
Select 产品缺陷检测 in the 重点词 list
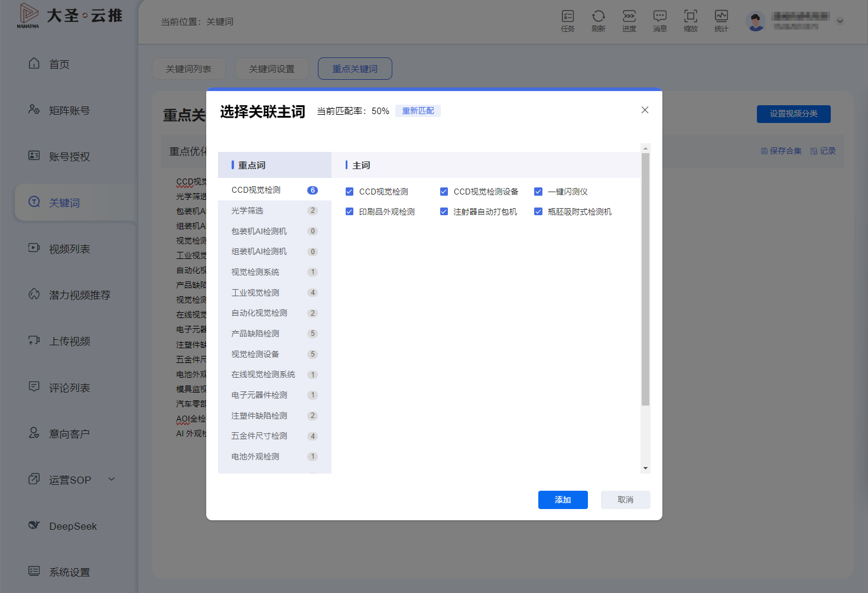point(275,333)
